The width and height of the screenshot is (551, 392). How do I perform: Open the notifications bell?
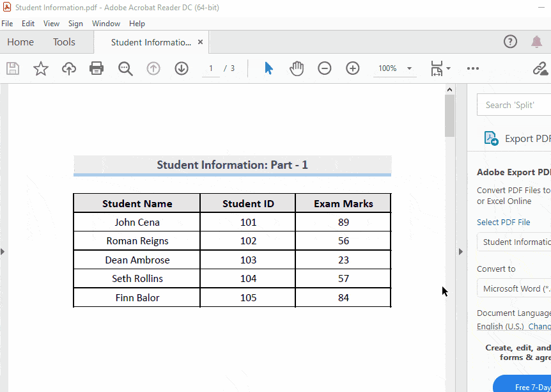point(536,42)
